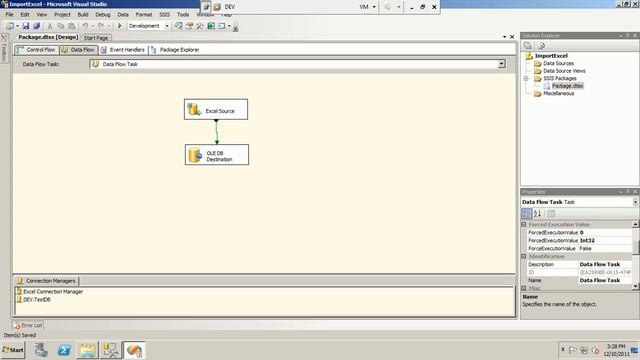The height and width of the screenshot is (360, 640).
Task: Open the File menu
Action: pos(9,14)
